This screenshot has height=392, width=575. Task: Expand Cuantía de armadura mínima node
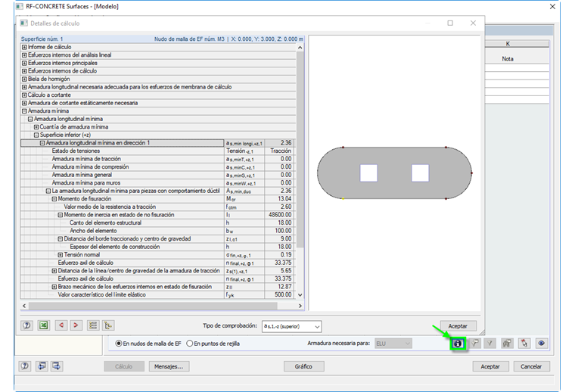point(36,127)
